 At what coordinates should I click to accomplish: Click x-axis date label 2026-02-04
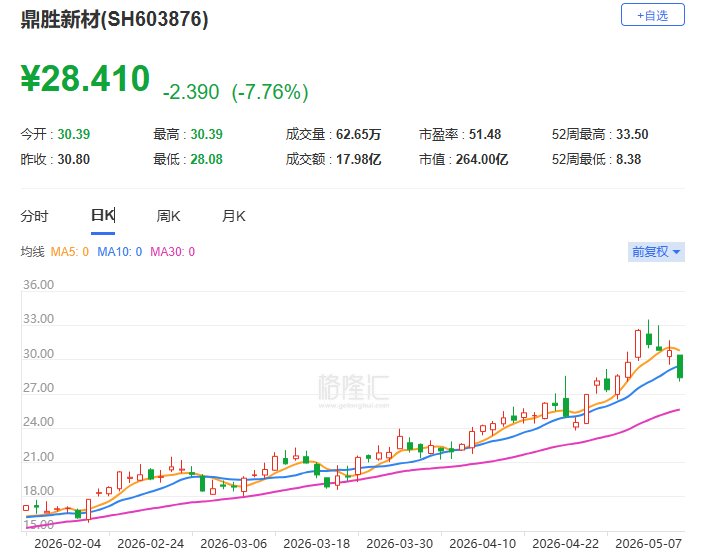click(67, 544)
